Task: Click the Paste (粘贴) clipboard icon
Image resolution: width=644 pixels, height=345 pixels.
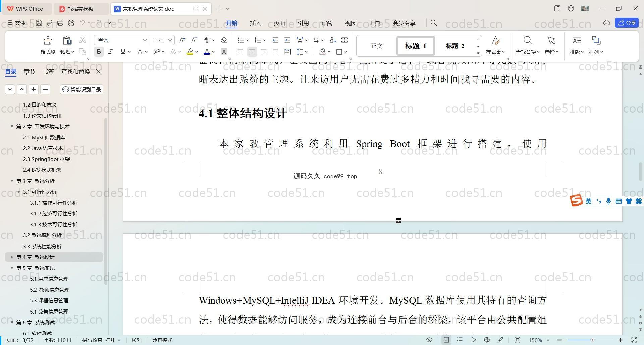Action: 67,41
